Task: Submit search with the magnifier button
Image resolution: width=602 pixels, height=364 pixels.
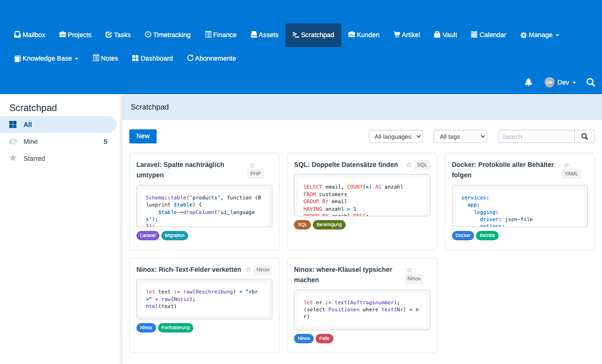Action: 585,136
